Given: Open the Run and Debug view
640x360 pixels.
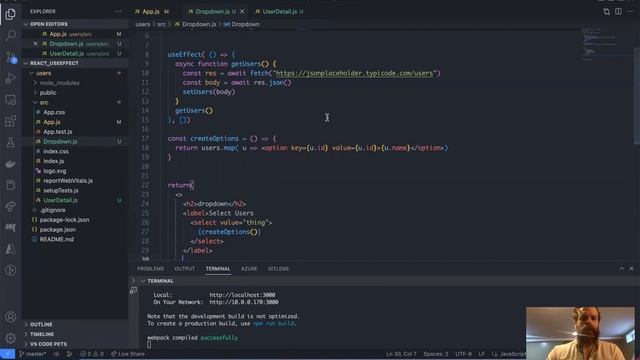Looking at the screenshot, I should (x=11, y=78).
